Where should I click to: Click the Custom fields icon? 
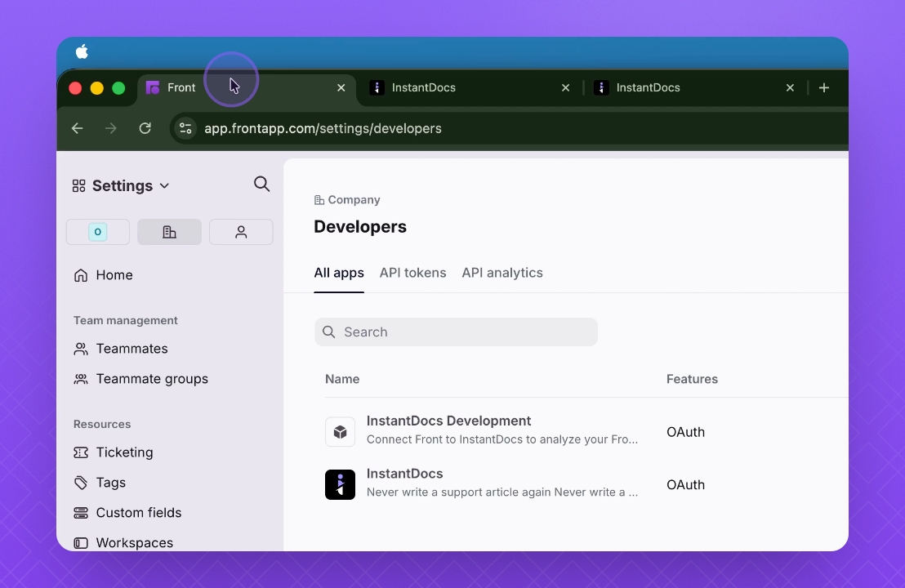coord(81,512)
